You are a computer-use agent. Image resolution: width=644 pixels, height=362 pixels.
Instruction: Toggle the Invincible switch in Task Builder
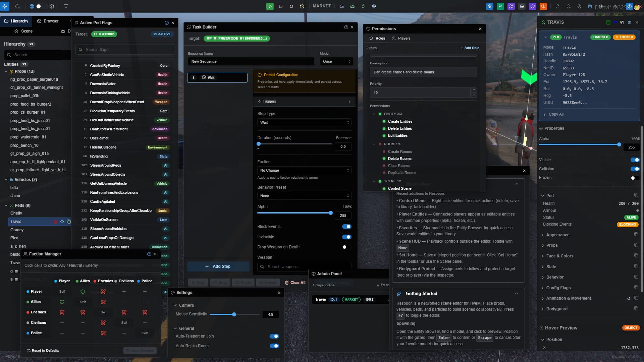[x=346, y=237]
